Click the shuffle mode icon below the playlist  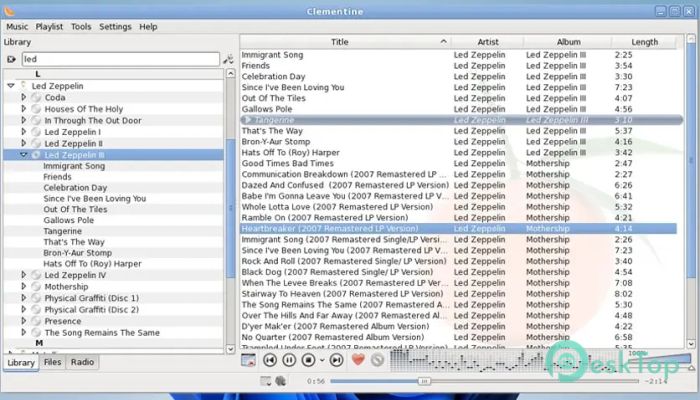coord(281,381)
